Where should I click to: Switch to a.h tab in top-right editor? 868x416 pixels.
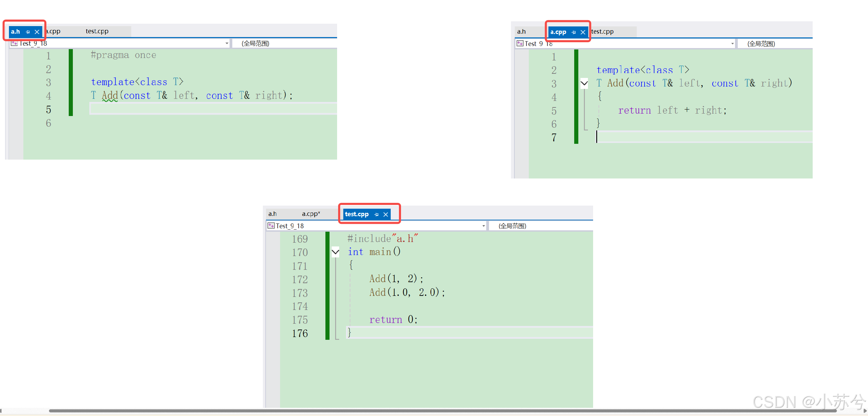click(x=521, y=32)
